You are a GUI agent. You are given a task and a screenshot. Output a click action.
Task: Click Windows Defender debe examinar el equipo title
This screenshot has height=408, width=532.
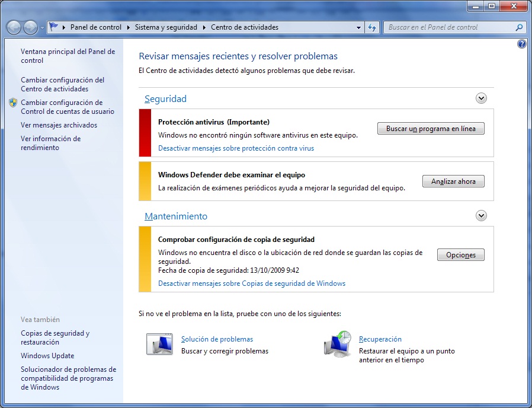[x=232, y=175]
